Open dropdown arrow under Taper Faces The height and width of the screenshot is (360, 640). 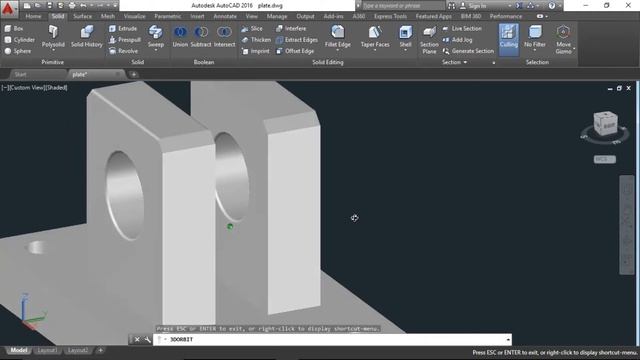(x=375, y=50)
